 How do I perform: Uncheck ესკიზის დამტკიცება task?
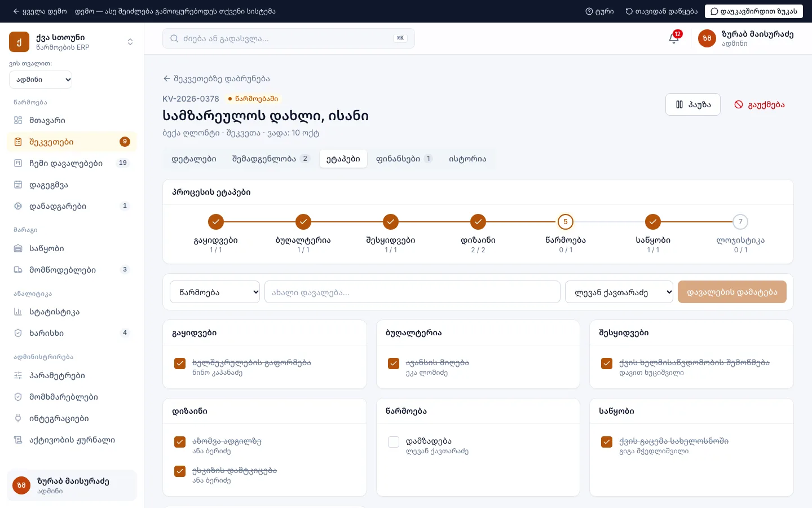point(180,471)
